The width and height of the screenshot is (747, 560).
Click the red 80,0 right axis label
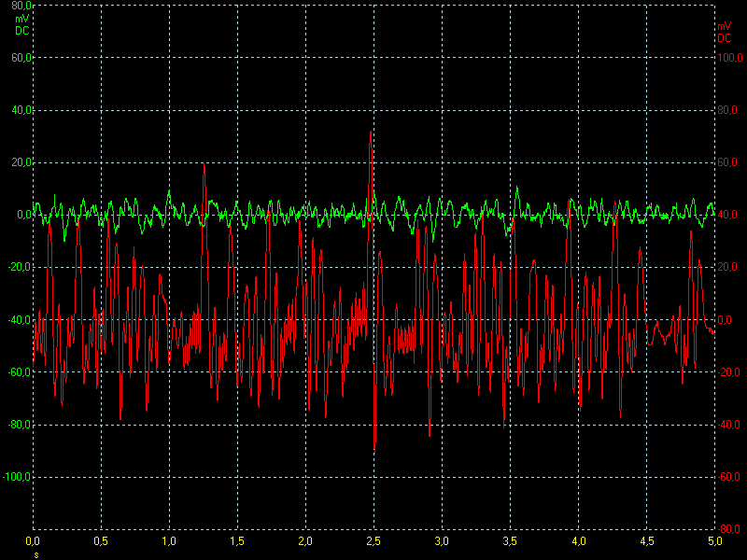tap(727, 110)
